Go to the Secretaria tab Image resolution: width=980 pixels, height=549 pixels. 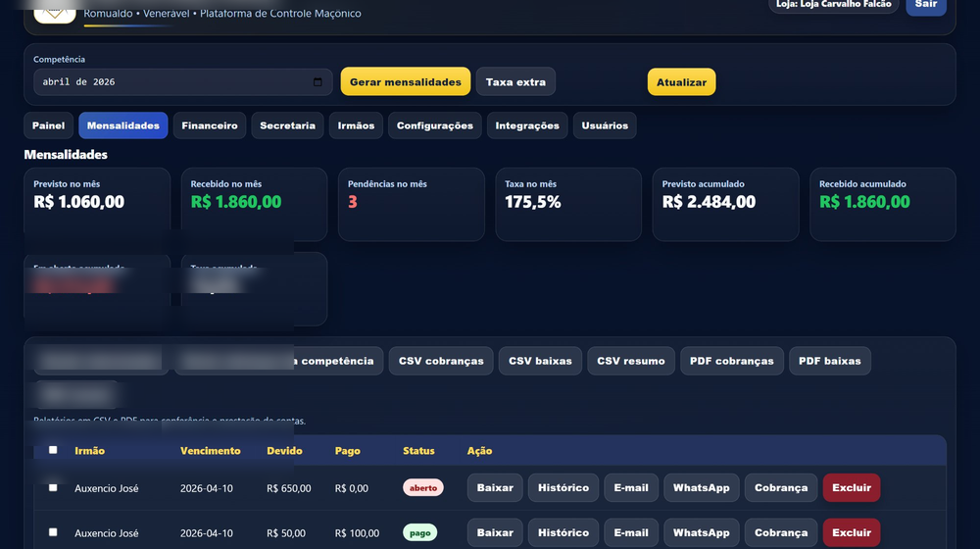(287, 125)
